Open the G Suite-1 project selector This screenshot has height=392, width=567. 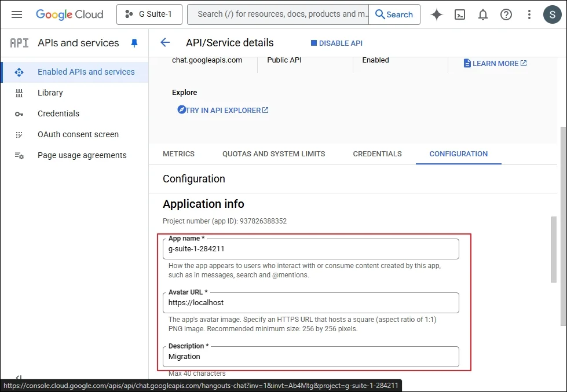pyautogui.click(x=149, y=14)
